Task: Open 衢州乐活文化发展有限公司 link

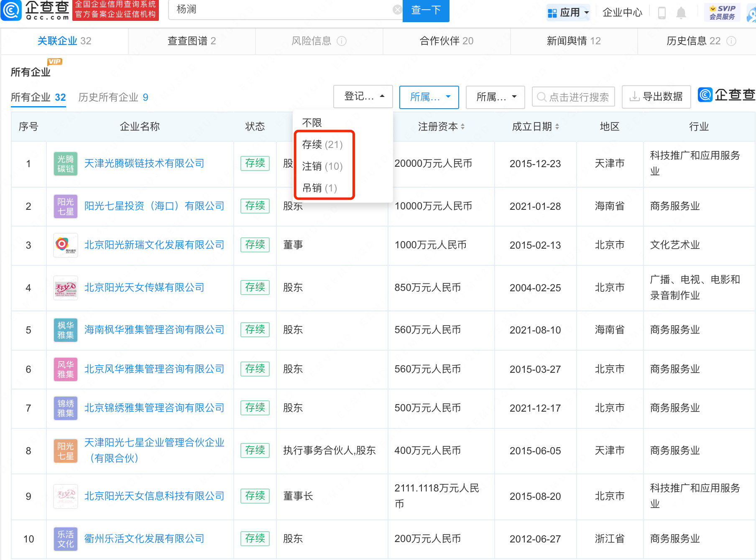Action: [x=144, y=539]
